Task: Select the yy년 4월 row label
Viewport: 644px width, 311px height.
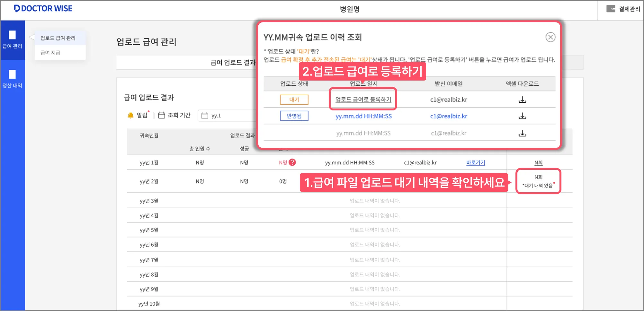Action: (149, 215)
